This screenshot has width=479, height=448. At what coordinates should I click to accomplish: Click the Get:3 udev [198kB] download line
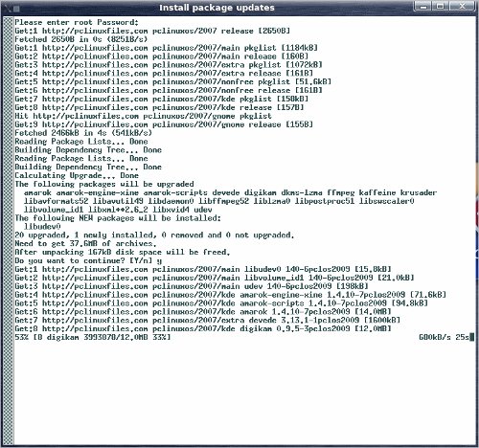click(x=192, y=286)
